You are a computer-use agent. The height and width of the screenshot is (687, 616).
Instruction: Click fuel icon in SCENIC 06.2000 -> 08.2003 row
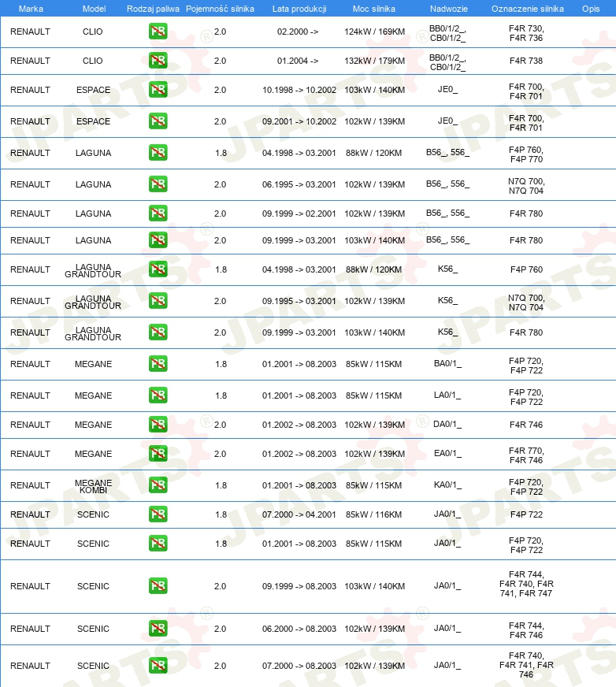point(158,629)
